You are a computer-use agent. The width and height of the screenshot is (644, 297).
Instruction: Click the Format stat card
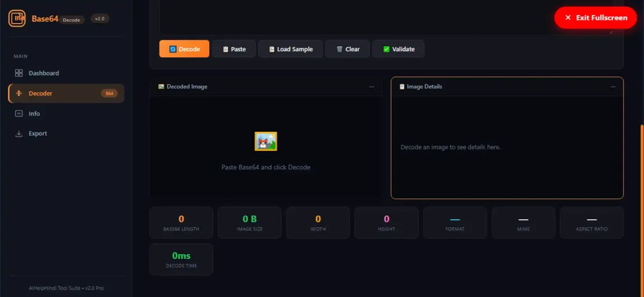pyautogui.click(x=455, y=222)
